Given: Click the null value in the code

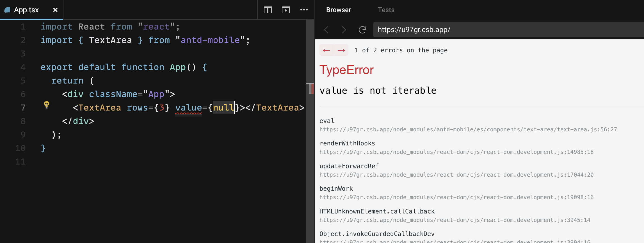Looking at the screenshot, I should click(224, 107).
